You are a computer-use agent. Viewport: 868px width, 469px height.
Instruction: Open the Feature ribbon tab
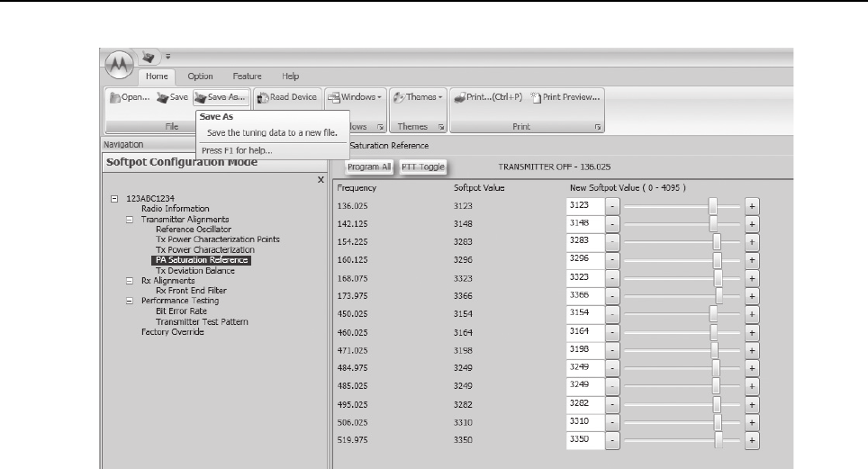point(247,77)
